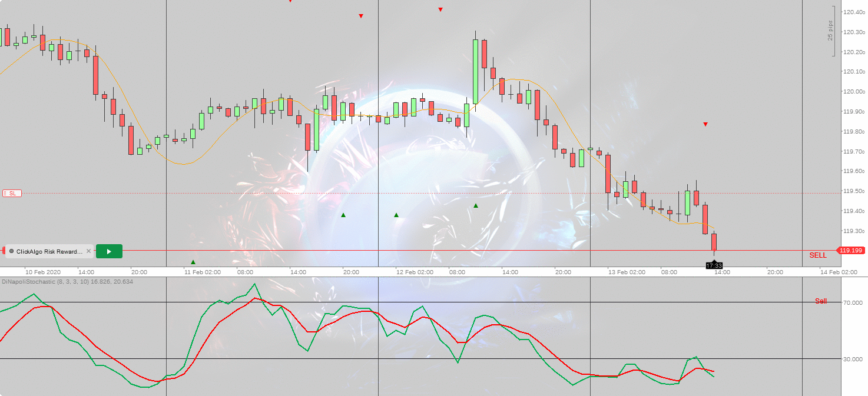
Task: Click the 120.00 price axis label
Action: 853,92
